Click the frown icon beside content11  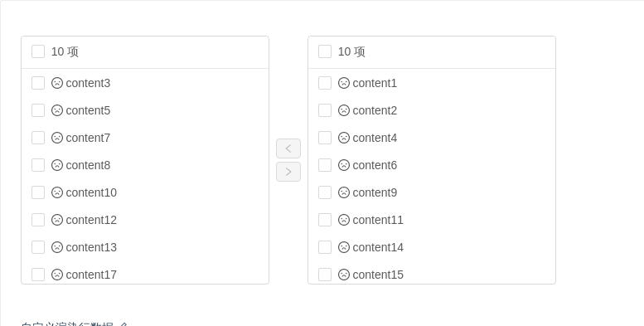(344, 220)
